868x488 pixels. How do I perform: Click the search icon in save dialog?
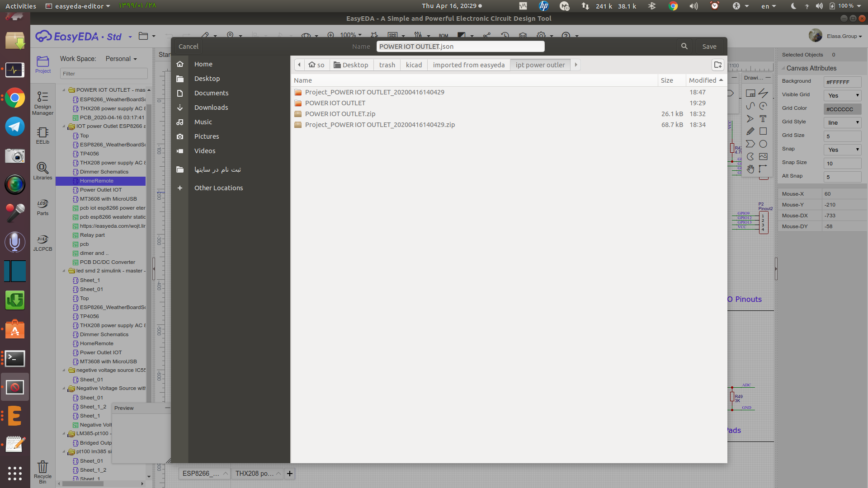click(684, 46)
